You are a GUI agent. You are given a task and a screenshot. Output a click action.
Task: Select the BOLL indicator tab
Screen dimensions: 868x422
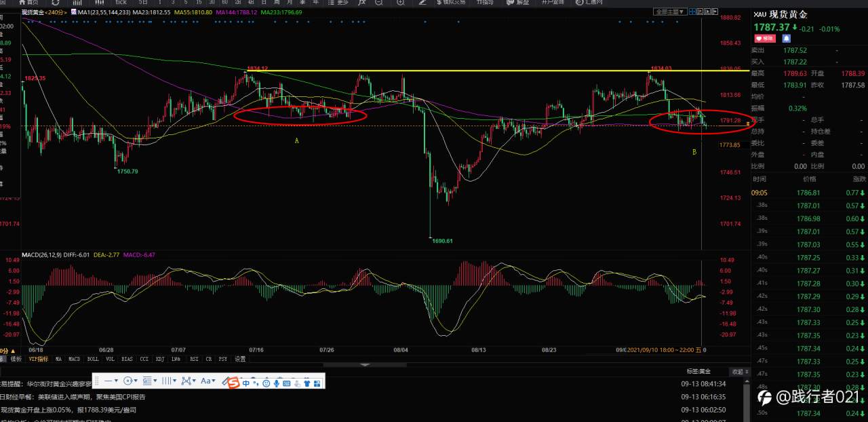tap(93, 359)
